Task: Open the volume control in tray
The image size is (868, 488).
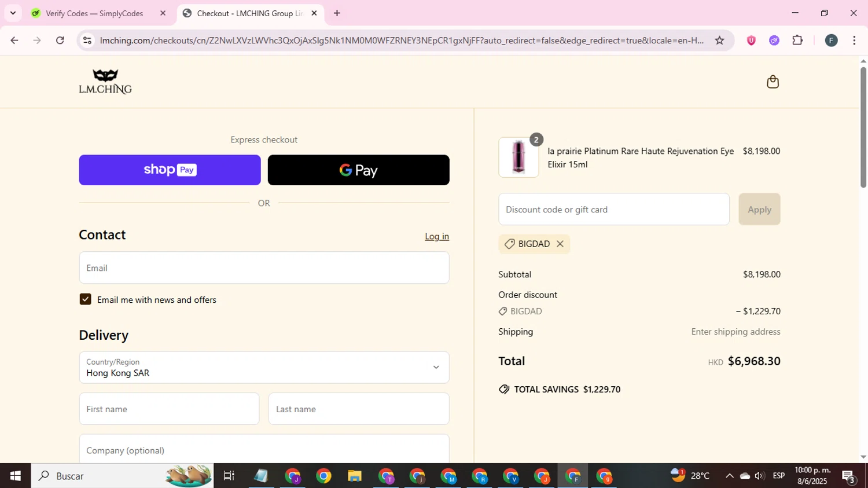Action: click(759, 476)
